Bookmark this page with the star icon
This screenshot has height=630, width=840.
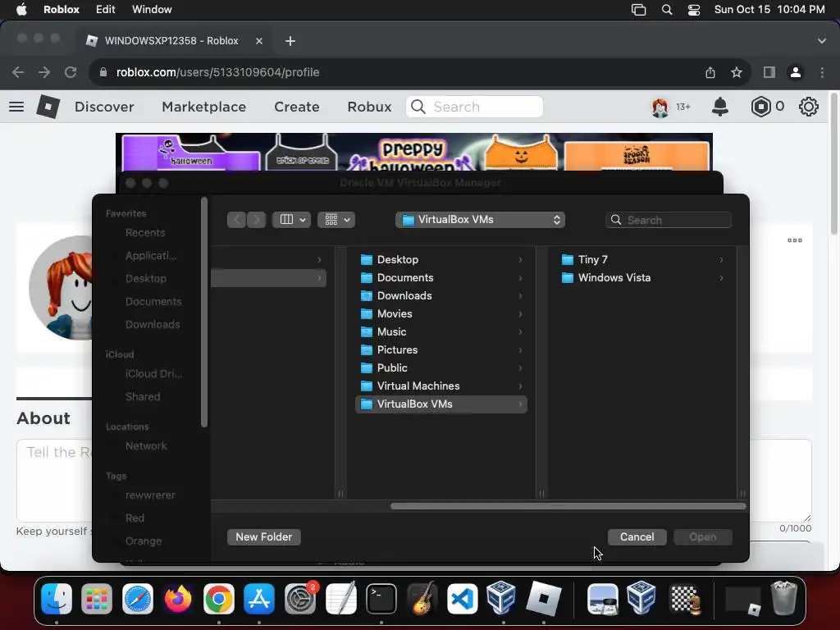[737, 72]
